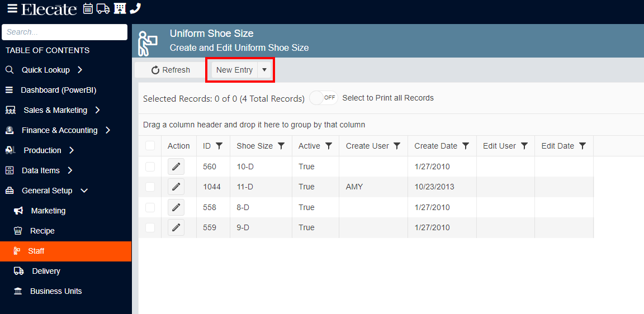Click the 11-D shoe size cell

(x=261, y=187)
